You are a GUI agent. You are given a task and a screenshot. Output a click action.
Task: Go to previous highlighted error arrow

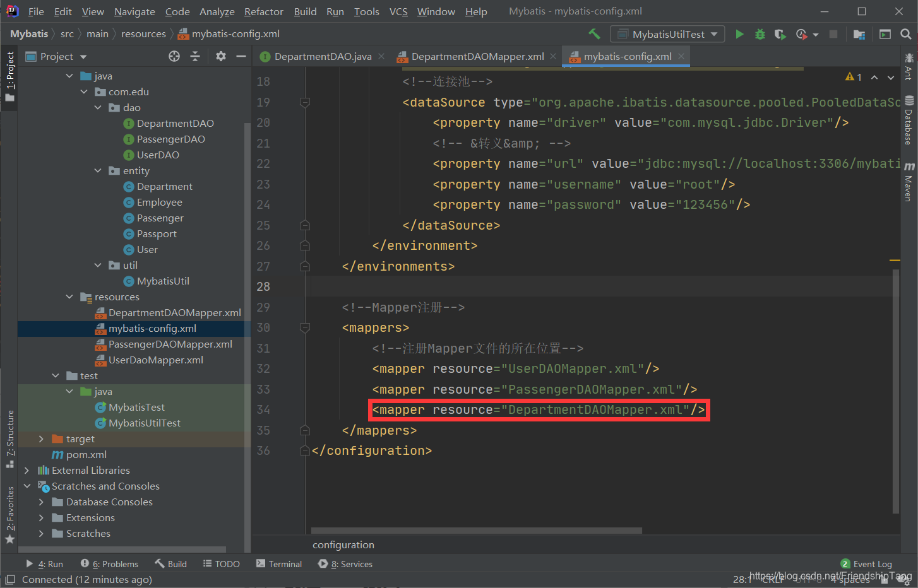874,77
